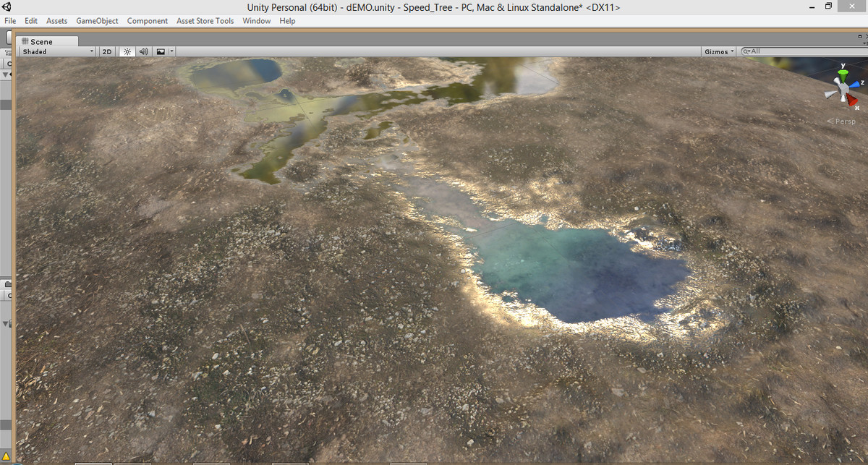Viewport: 868px width, 465px height.
Task: Open the Asset Store Tools menu
Action: coord(205,21)
